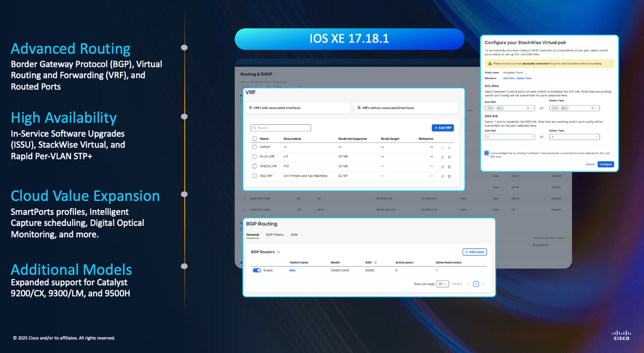Screen dimensions: 644x353
Task: Open the Ember Twin DAD link port dropdown
Action: click(x=574, y=137)
